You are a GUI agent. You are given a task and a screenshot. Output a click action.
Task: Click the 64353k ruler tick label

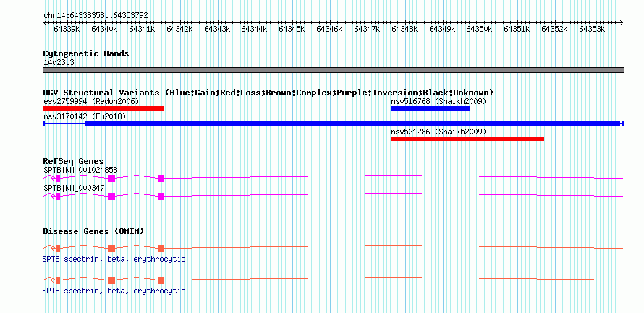click(x=592, y=29)
